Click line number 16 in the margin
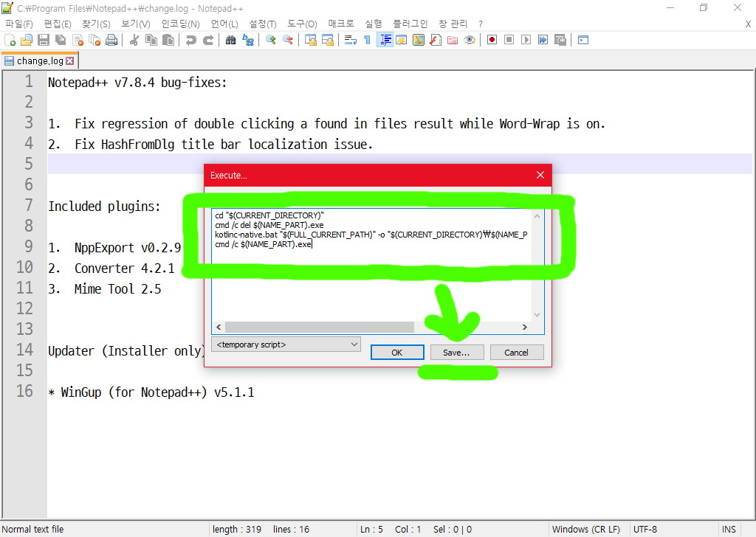Screen dimensions: 756x537 click(24, 391)
